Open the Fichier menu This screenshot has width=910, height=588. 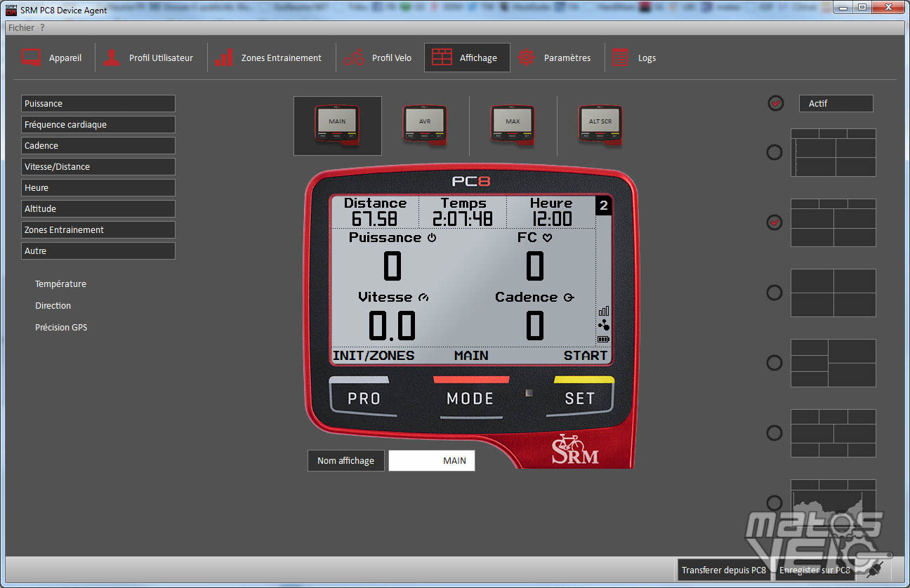21,27
